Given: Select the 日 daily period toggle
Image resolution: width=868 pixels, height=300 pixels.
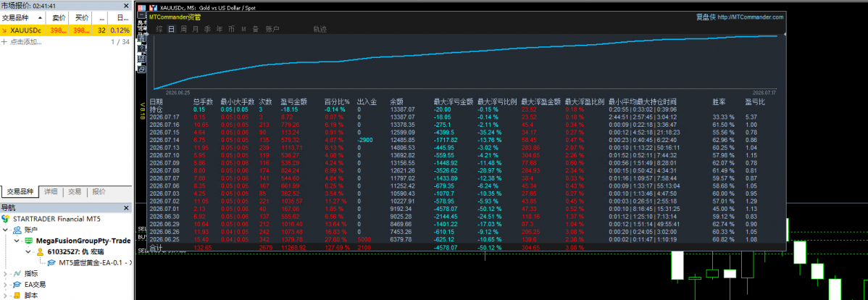Looking at the screenshot, I should (171, 29).
